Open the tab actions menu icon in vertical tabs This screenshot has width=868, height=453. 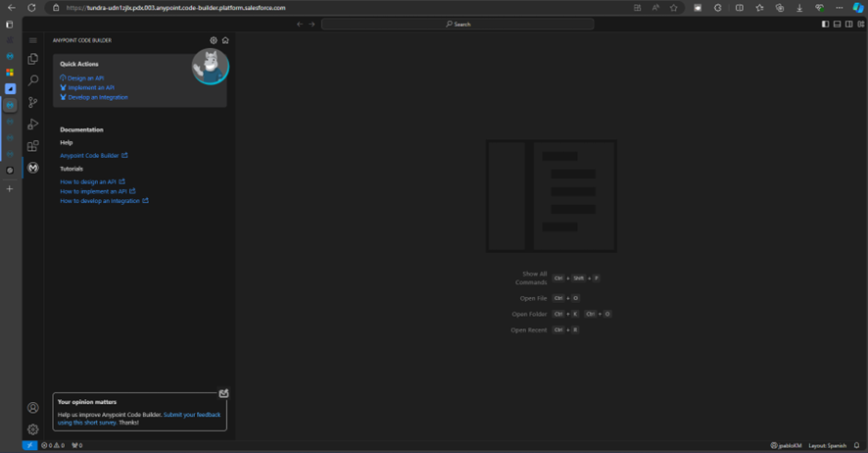tap(10, 25)
